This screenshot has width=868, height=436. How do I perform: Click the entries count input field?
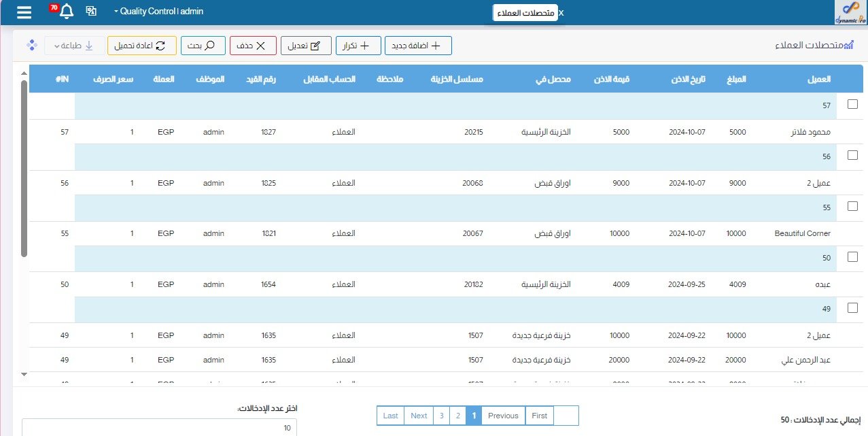pos(160,427)
